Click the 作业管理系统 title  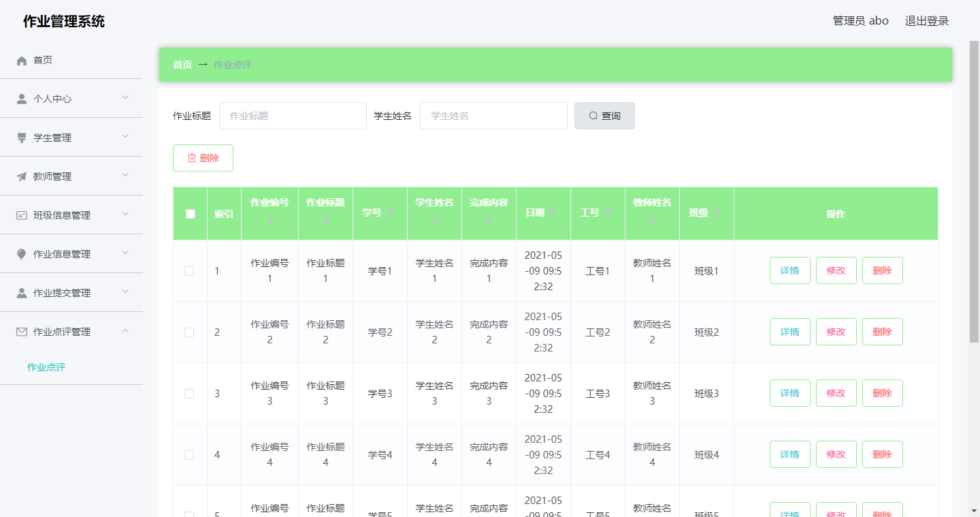(x=64, y=21)
